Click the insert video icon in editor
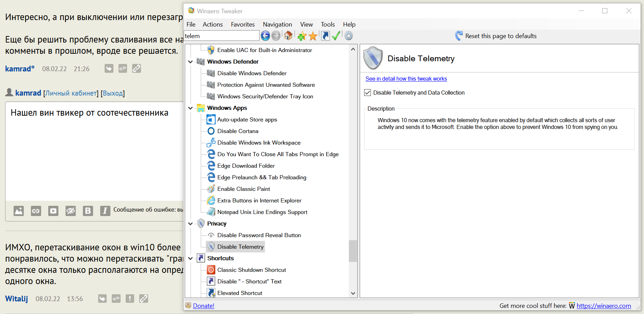 pos(53,211)
